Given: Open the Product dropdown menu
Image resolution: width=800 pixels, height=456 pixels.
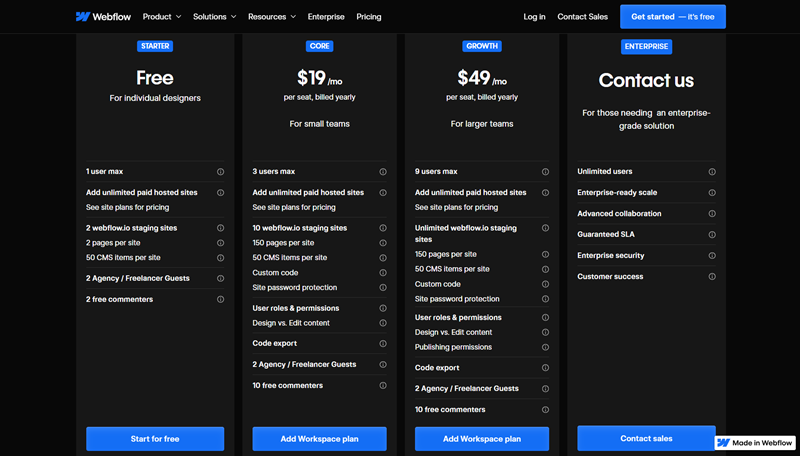Looking at the screenshot, I should [x=162, y=17].
